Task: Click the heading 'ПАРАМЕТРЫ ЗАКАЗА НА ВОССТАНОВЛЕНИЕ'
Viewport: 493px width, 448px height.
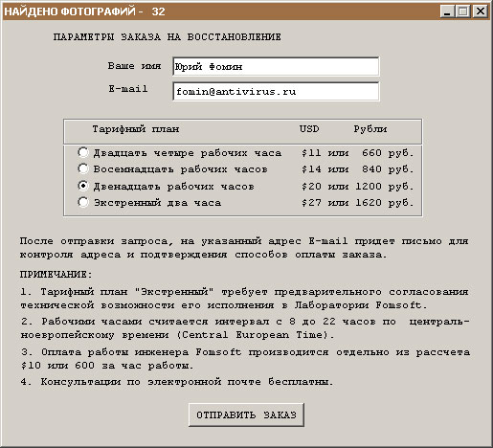Action: pos(168,37)
